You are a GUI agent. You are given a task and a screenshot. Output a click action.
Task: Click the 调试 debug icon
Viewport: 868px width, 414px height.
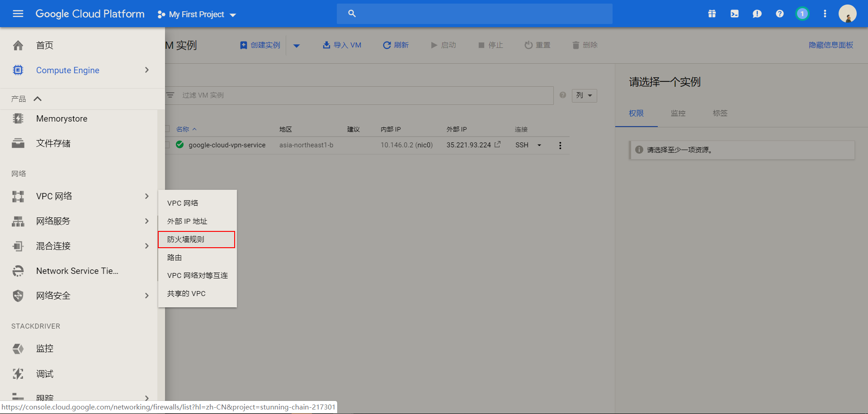click(x=18, y=374)
